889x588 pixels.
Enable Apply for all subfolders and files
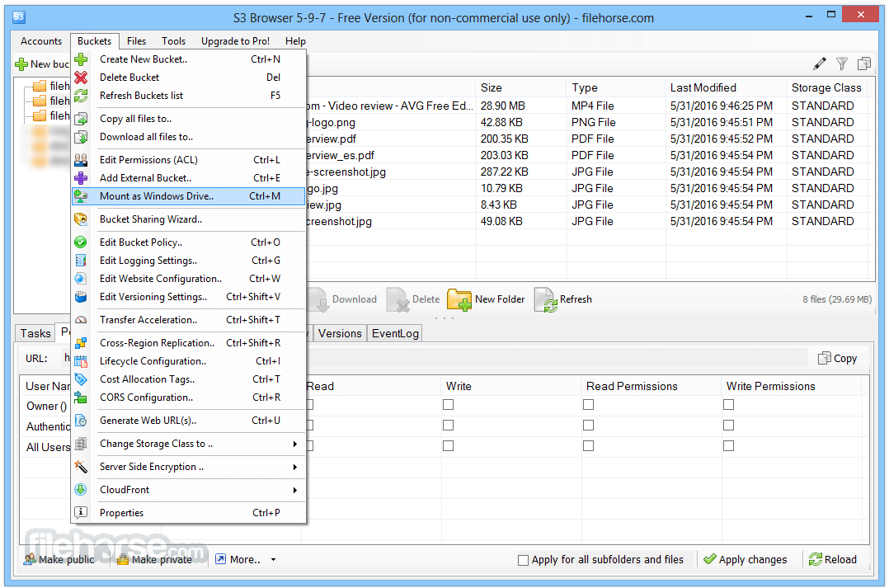click(x=524, y=560)
